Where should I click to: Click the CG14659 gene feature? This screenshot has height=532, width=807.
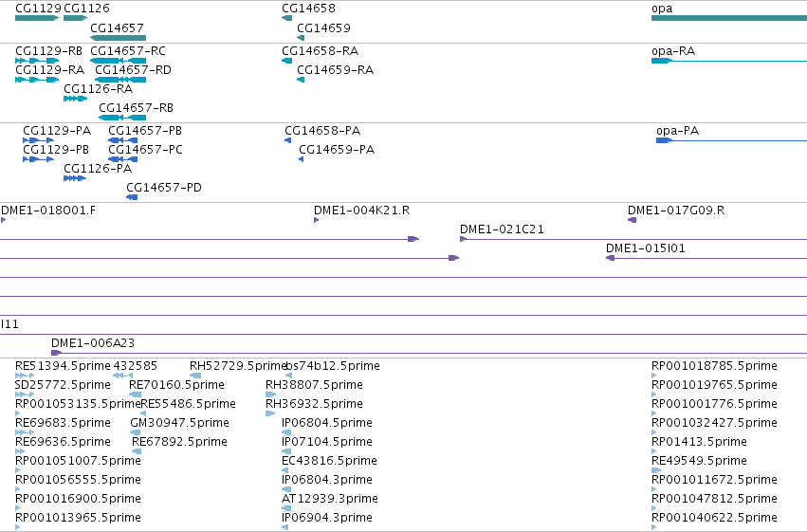(x=301, y=38)
